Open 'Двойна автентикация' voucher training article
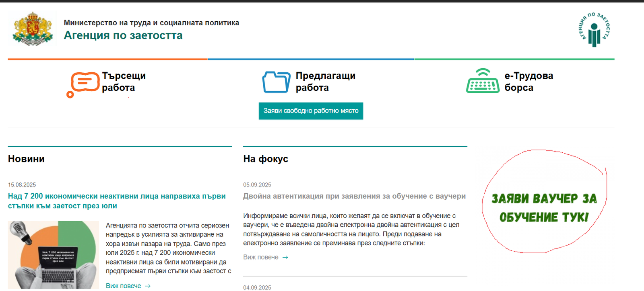The width and height of the screenshot is (644, 291). (354, 196)
